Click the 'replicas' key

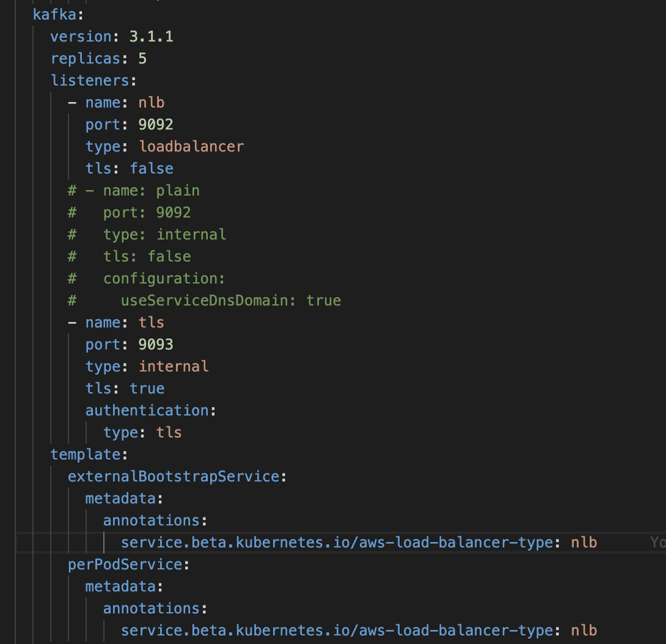coord(86,59)
